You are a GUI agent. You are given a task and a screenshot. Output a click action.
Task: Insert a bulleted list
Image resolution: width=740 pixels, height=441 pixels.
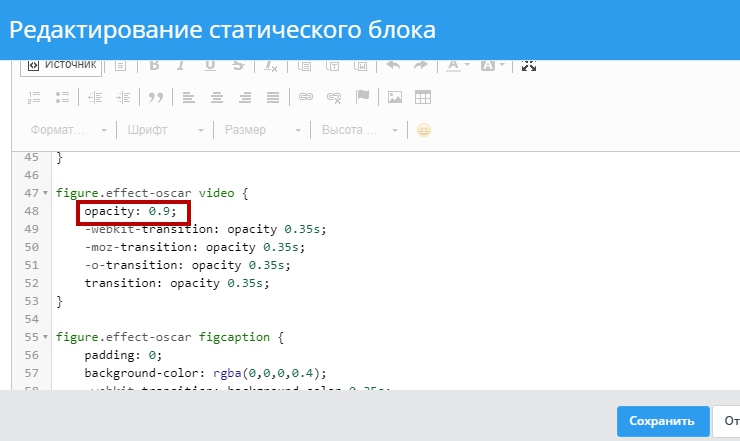[62, 97]
